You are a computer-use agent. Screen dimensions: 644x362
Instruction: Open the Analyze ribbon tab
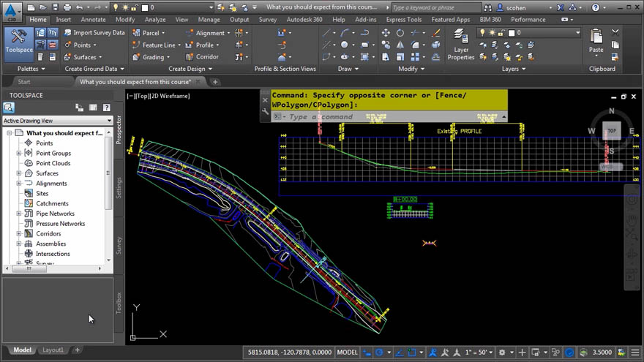point(155,19)
